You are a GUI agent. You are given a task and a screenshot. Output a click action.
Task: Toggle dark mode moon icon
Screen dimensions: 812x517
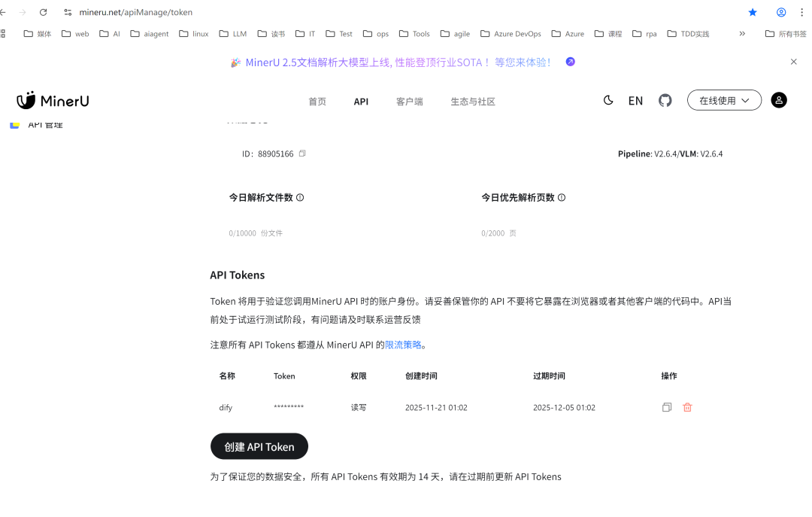608,101
